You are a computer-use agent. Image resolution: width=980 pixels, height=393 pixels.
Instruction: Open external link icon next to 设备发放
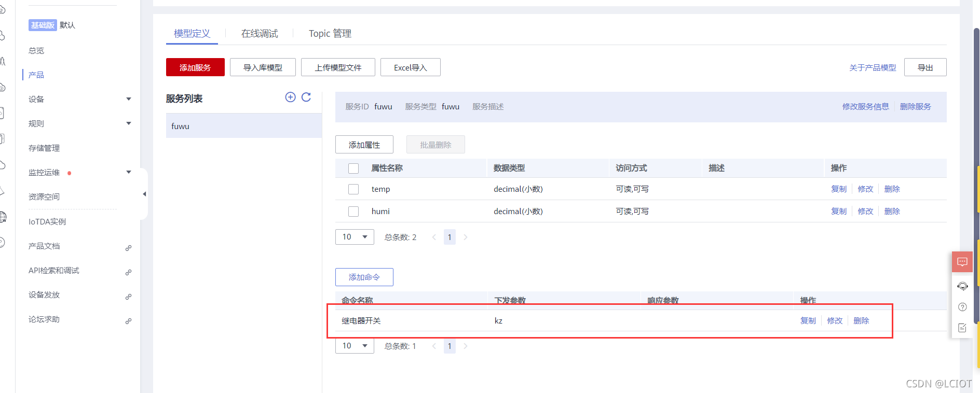pos(128,297)
